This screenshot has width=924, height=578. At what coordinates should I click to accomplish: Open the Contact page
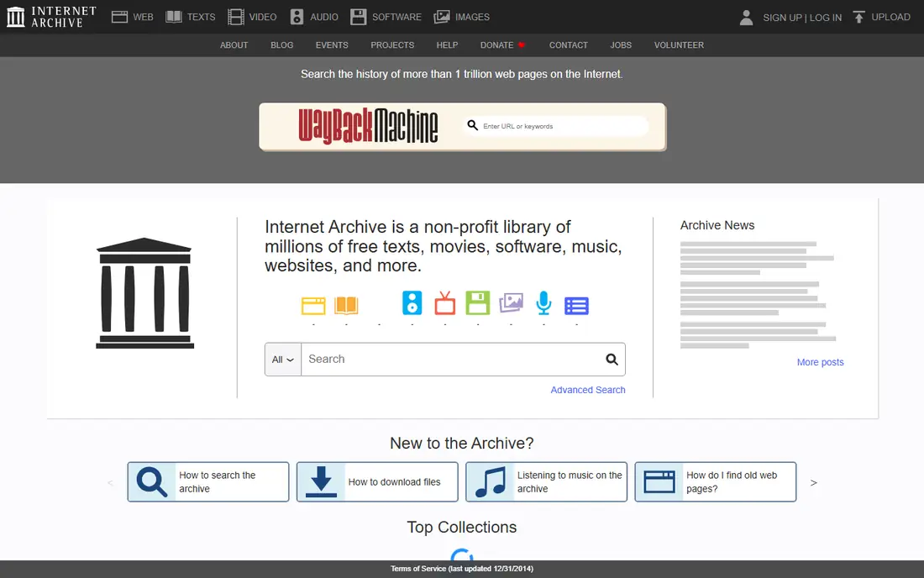(x=569, y=45)
